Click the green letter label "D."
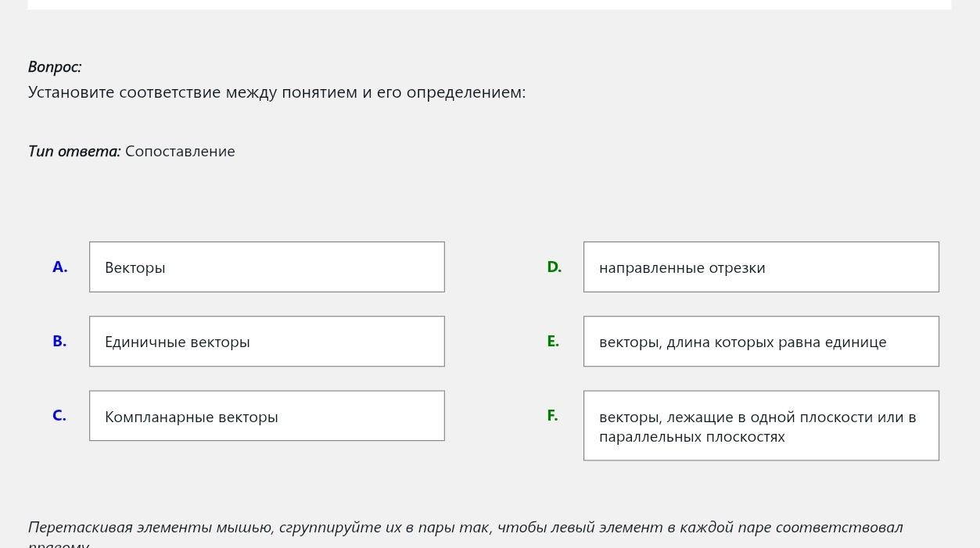This screenshot has width=980, height=548. (555, 267)
